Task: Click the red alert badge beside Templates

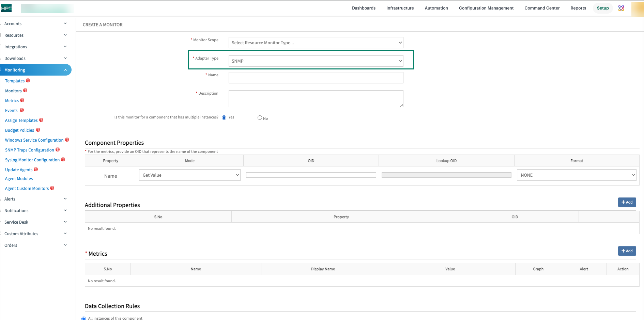Action: click(x=28, y=81)
